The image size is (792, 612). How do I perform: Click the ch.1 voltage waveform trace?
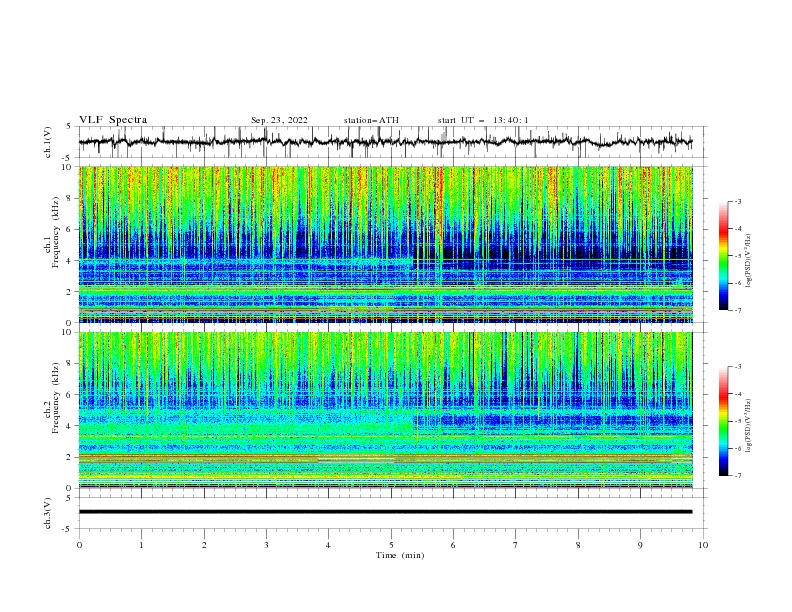(x=385, y=142)
